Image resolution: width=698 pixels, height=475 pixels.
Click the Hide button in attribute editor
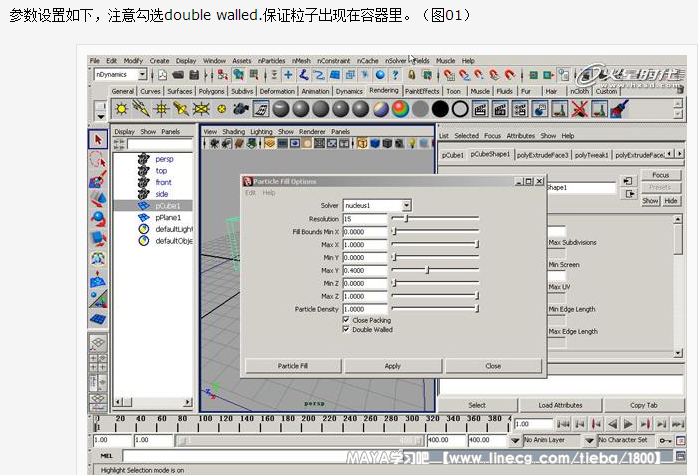click(671, 201)
